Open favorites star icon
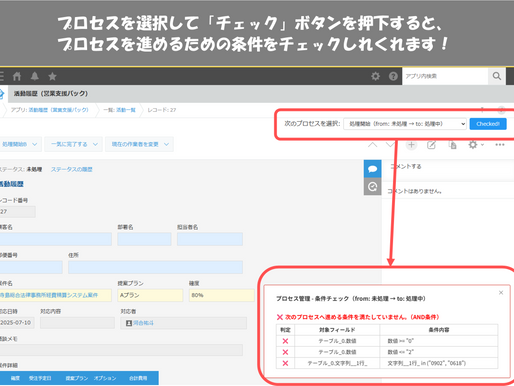Image resolution: width=514 pixels, height=386 pixels. pos(52,76)
